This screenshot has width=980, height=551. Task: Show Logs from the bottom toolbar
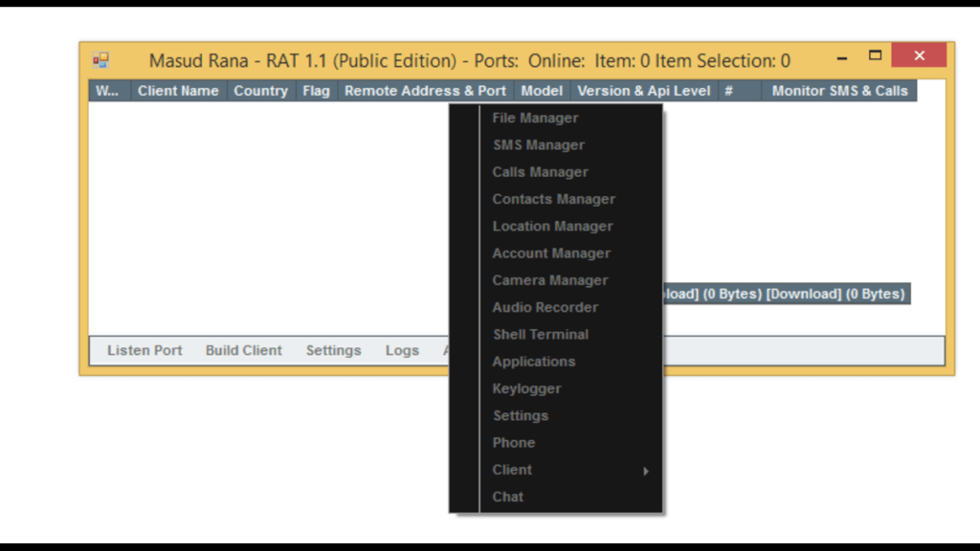(x=402, y=350)
